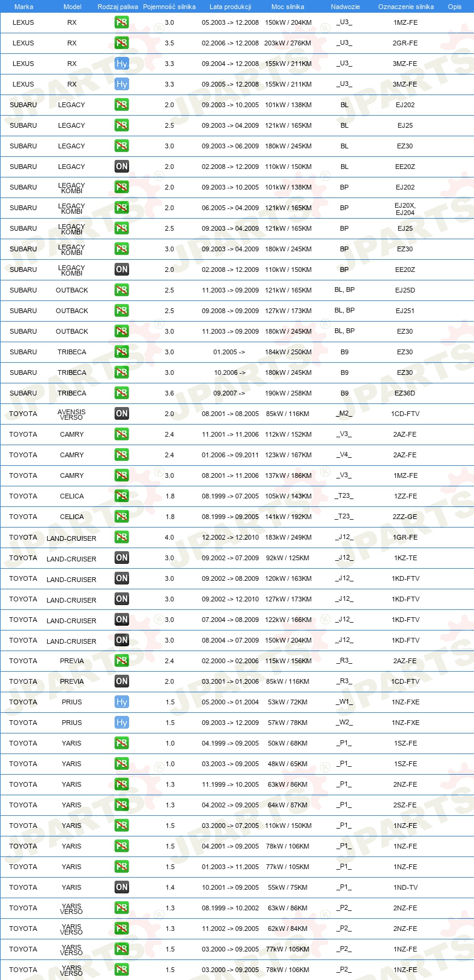The image size is (474, 980).
Task: Click the petrol icon in the TRIBECA 184kW row
Action: [x=122, y=352]
